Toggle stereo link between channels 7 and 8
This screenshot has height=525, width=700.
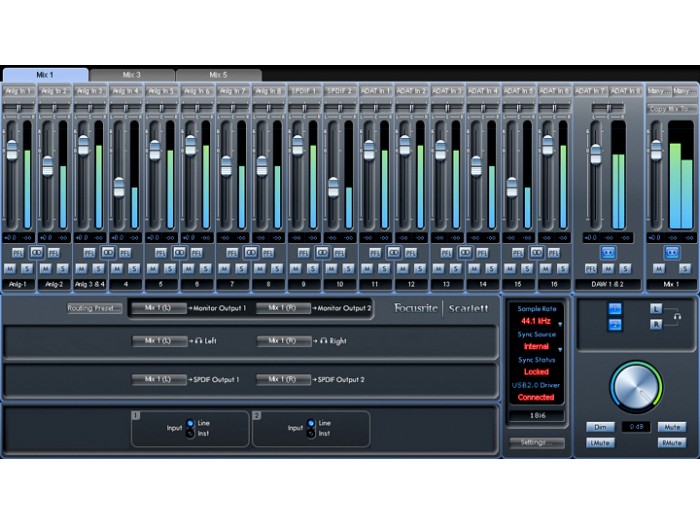pos(250,253)
